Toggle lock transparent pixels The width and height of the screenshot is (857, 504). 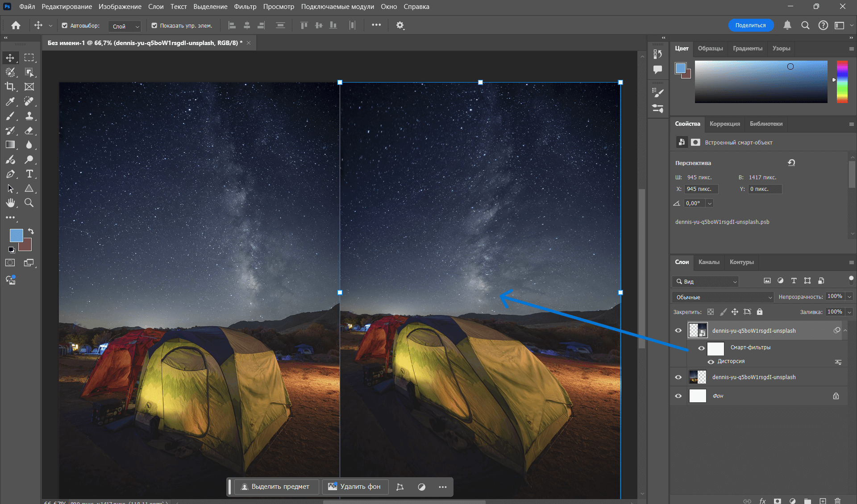point(711,312)
